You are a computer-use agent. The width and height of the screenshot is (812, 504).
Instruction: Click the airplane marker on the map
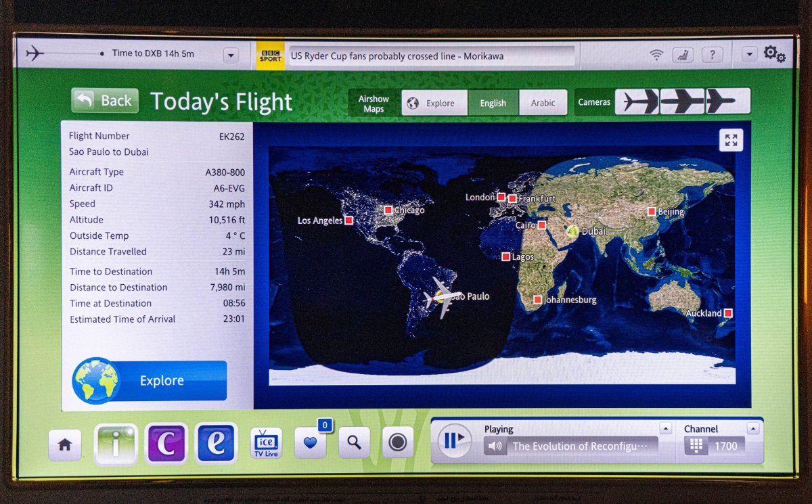point(444,296)
